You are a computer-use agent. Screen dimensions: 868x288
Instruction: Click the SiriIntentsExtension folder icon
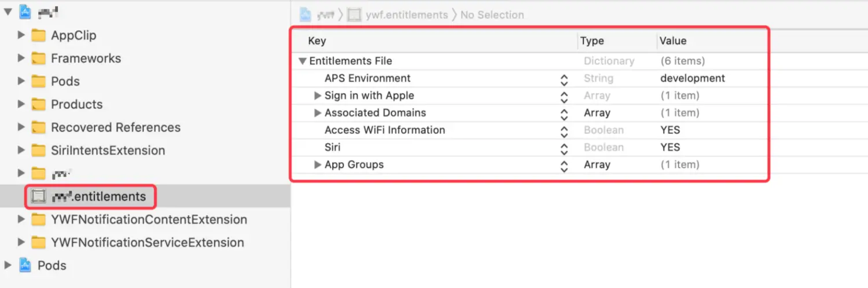(39, 151)
